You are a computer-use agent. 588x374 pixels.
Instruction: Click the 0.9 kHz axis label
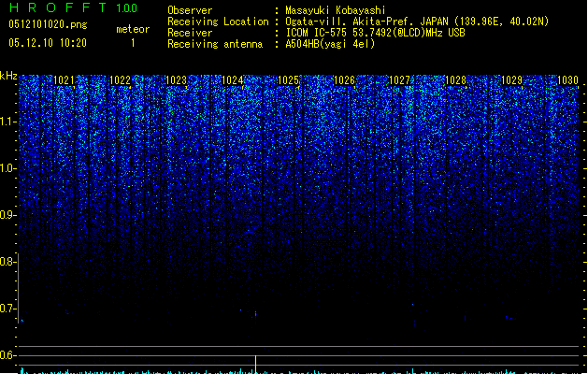coord(8,215)
